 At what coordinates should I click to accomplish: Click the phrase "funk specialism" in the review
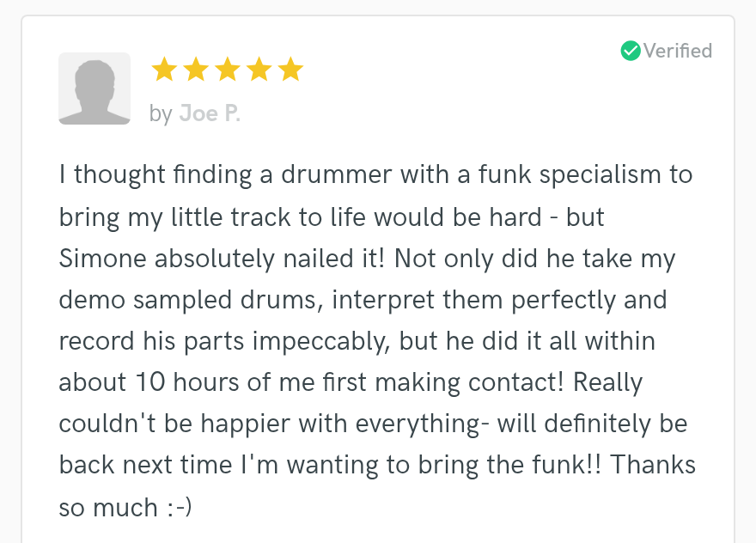click(571, 174)
